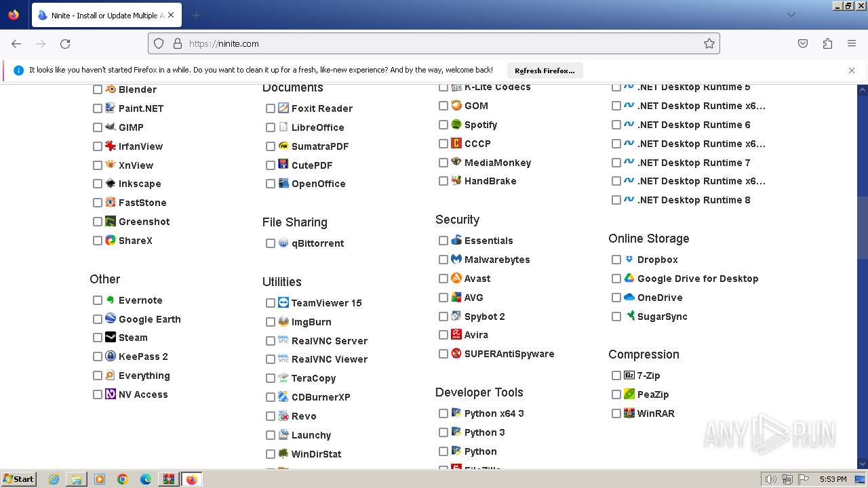Click the MediaMonkey label
The height and width of the screenshot is (488, 868).
(x=498, y=163)
